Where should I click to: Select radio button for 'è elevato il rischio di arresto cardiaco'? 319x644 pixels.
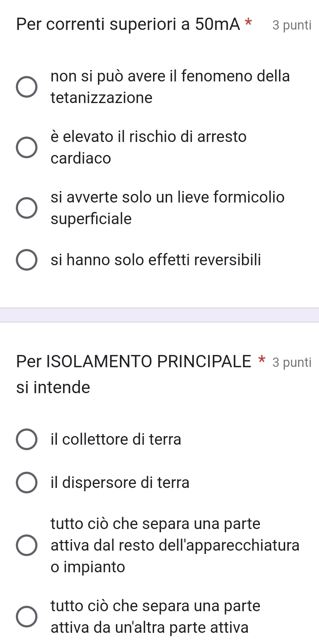click(x=26, y=148)
